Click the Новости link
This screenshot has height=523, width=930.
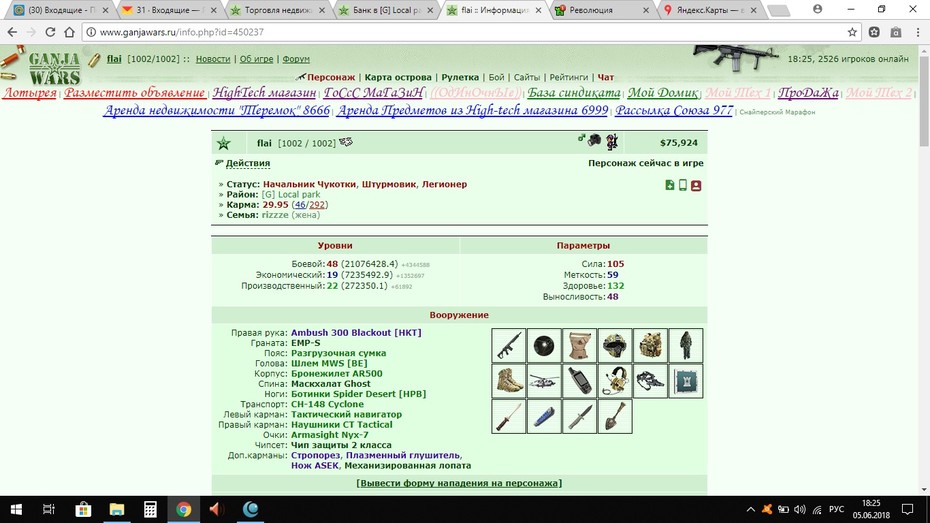(x=213, y=59)
